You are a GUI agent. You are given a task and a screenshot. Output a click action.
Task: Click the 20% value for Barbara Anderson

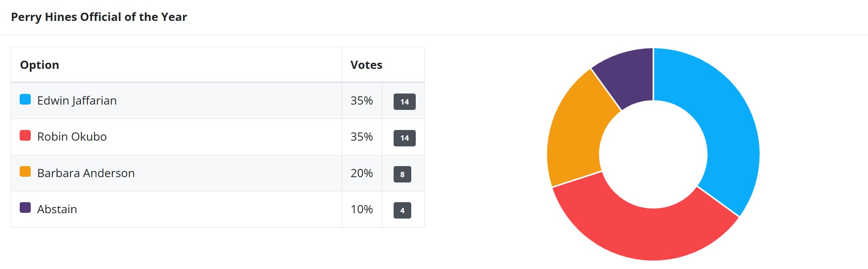pyautogui.click(x=361, y=173)
